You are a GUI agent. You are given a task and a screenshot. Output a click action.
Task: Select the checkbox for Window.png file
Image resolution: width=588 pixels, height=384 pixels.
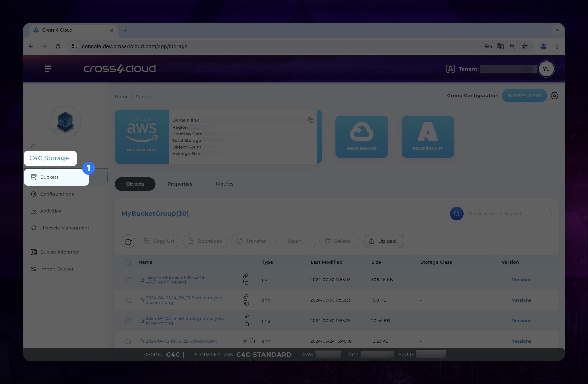tap(128, 341)
